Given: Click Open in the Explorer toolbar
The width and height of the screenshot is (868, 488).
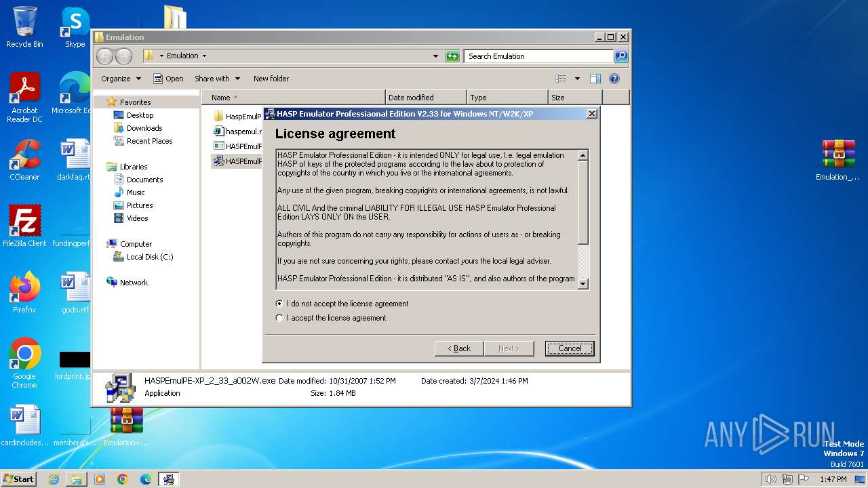Looking at the screenshot, I should pos(168,79).
